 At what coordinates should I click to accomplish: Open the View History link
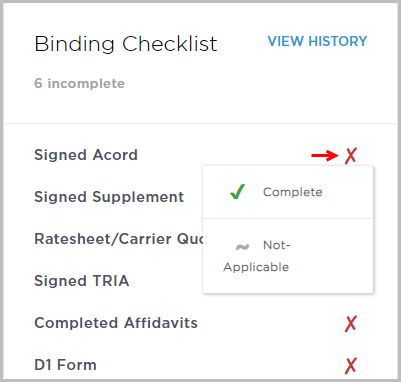pyautogui.click(x=317, y=41)
